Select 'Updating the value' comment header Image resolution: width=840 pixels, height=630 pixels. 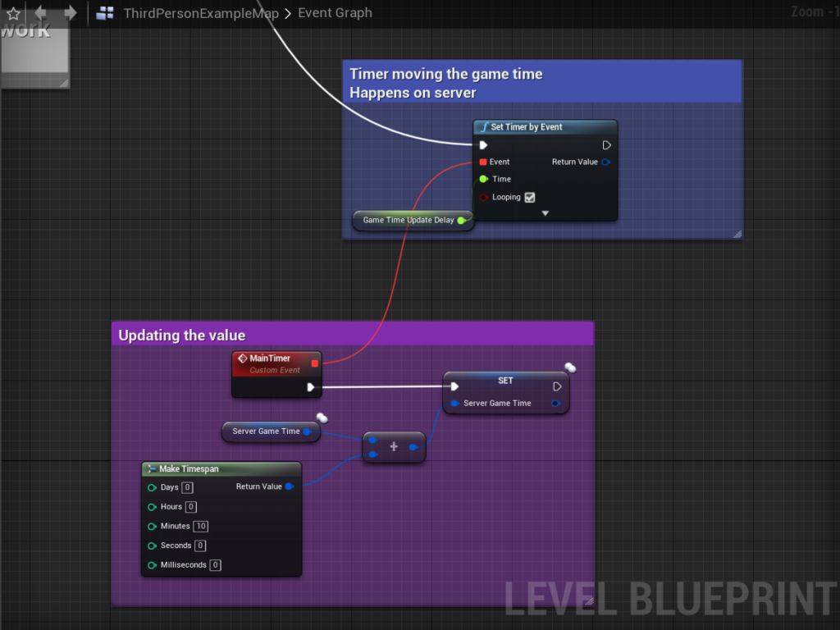pyautogui.click(x=353, y=335)
